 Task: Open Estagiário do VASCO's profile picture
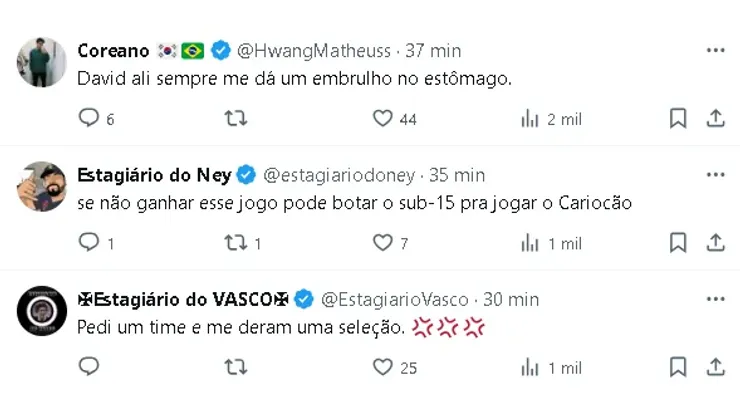(42, 311)
